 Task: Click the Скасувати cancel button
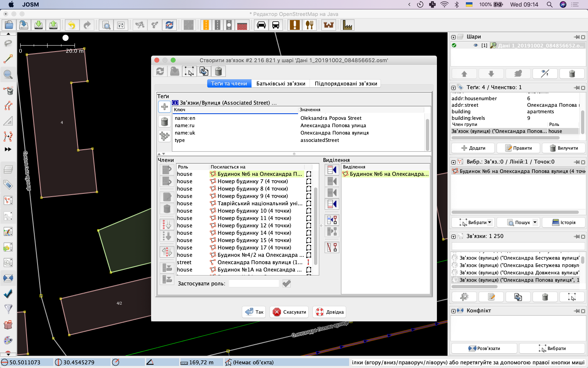[x=289, y=312]
